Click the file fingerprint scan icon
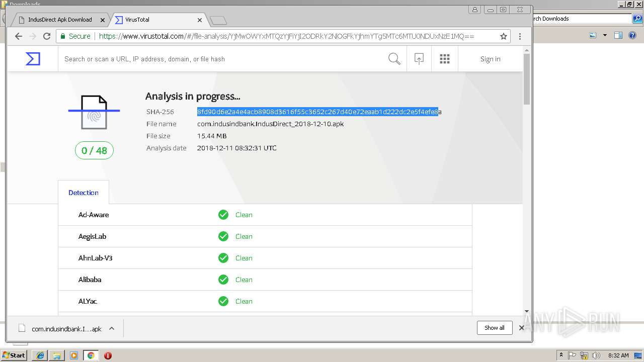Viewport: 644px width, 362px height. tap(94, 112)
